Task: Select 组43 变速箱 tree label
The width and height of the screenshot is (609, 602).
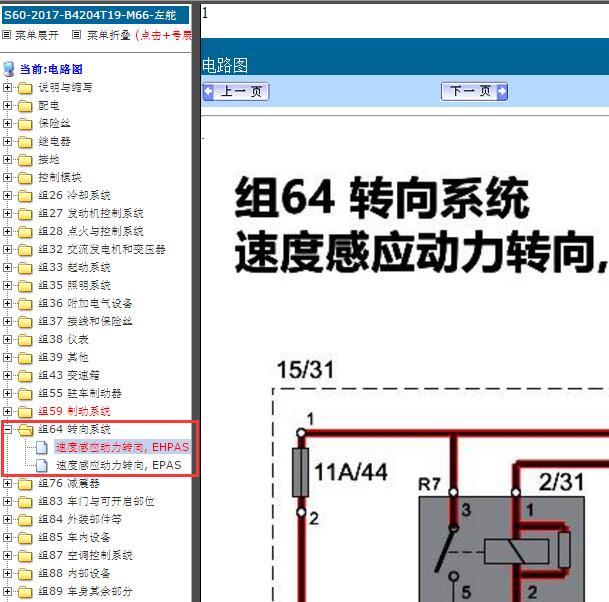Action: (x=69, y=376)
